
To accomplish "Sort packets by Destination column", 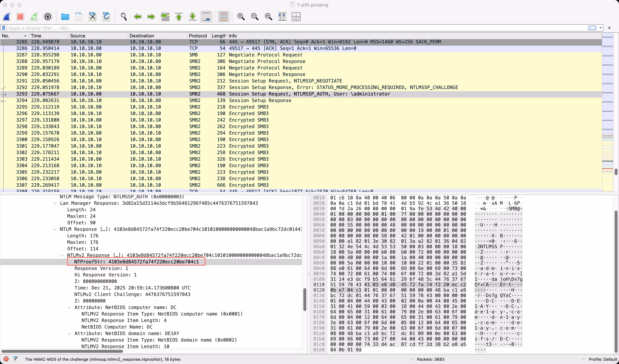I will [x=157, y=36].
